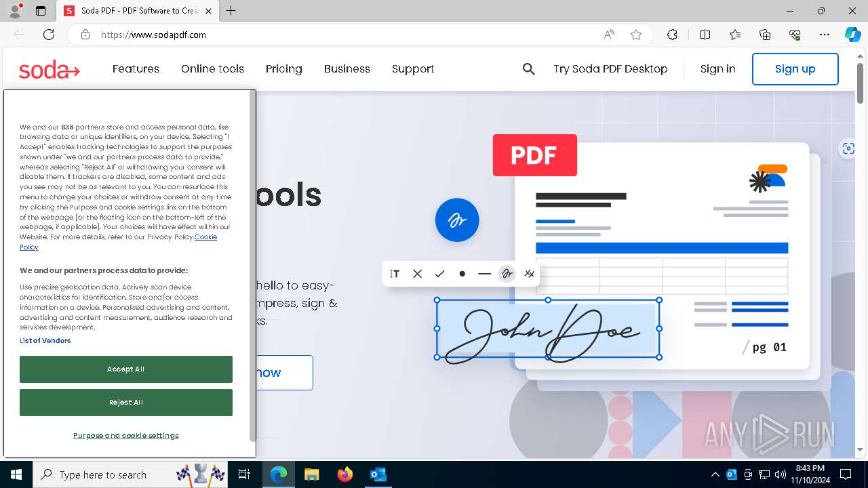Screen dimensions: 868x488
Task: Select the initials tool in signature toolbar
Action: click(530, 274)
